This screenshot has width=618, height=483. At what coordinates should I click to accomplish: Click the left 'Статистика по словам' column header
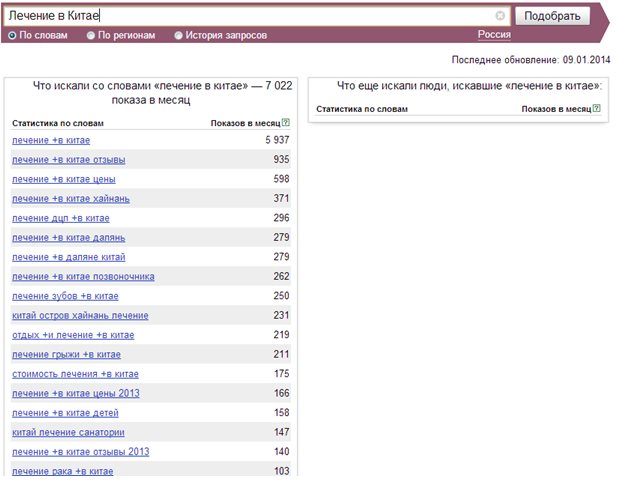coord(58,123)
